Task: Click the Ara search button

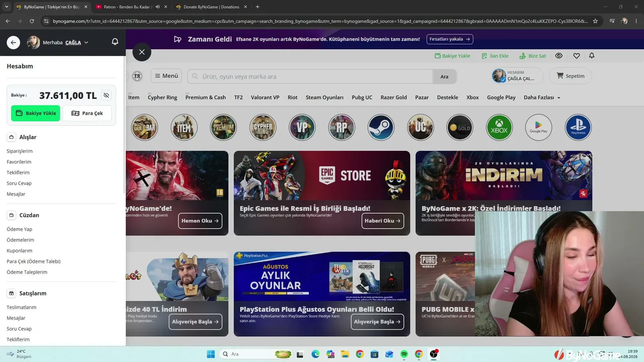Action: (x=444, y=76)
